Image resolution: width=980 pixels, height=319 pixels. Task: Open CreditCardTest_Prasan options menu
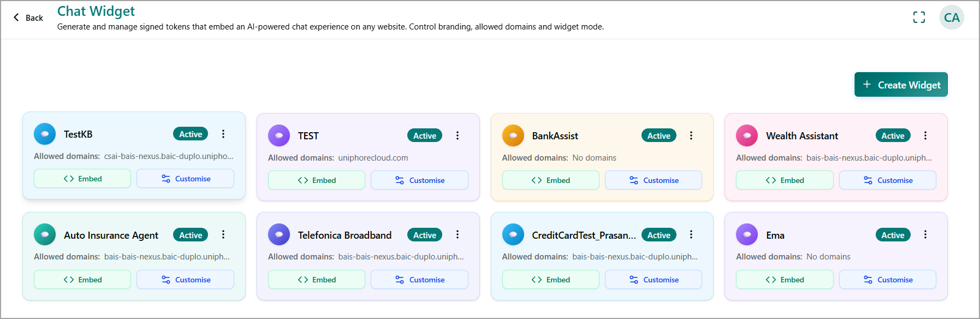691,234
